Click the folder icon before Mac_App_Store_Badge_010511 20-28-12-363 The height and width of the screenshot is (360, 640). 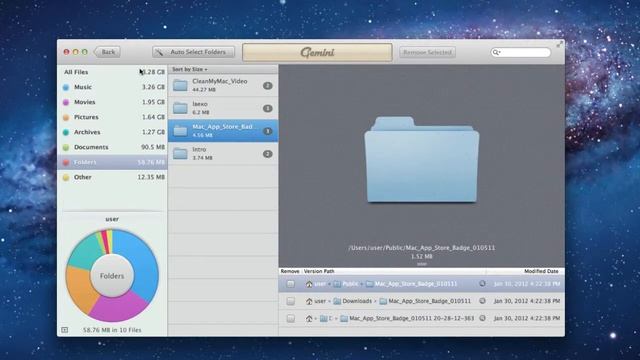coord(344,318)
